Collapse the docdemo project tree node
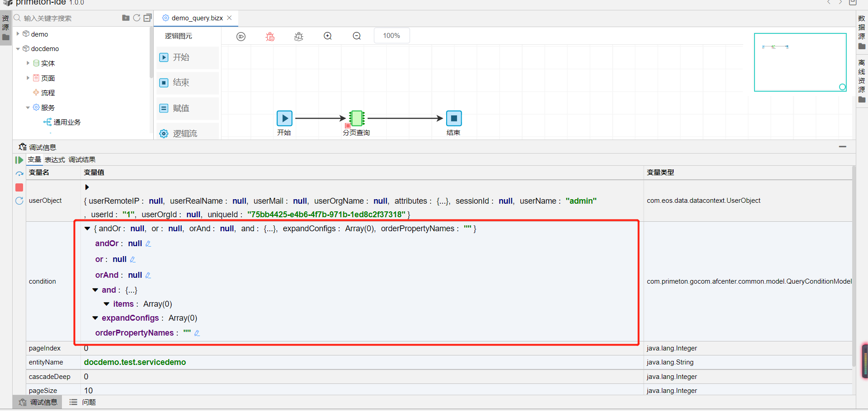Viewport: 868px width, 411px height. [18, 49]
